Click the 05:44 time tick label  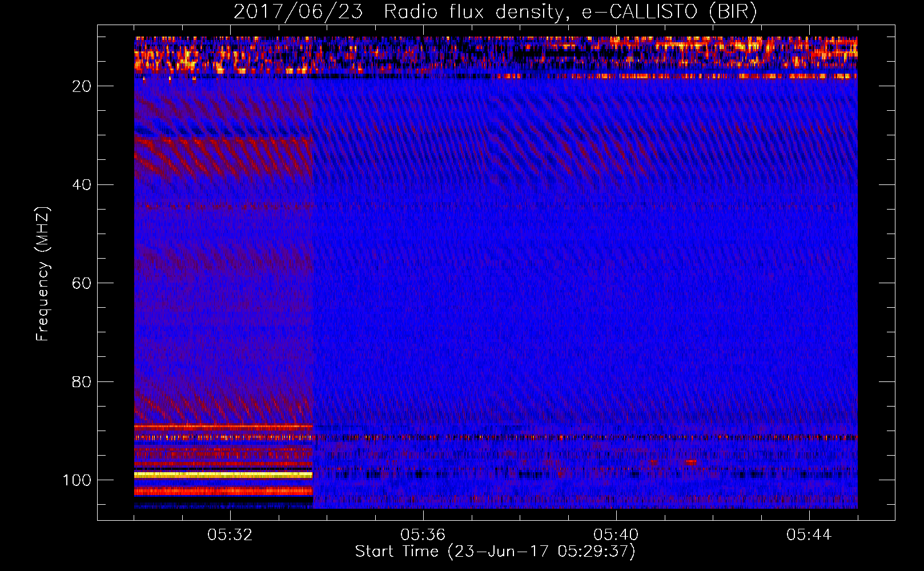click(809, 534)
